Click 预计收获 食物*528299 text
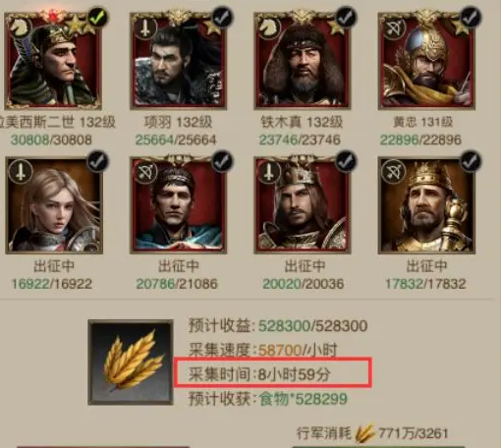This screenshot has height=448, width=501. (x=268, y=399)
